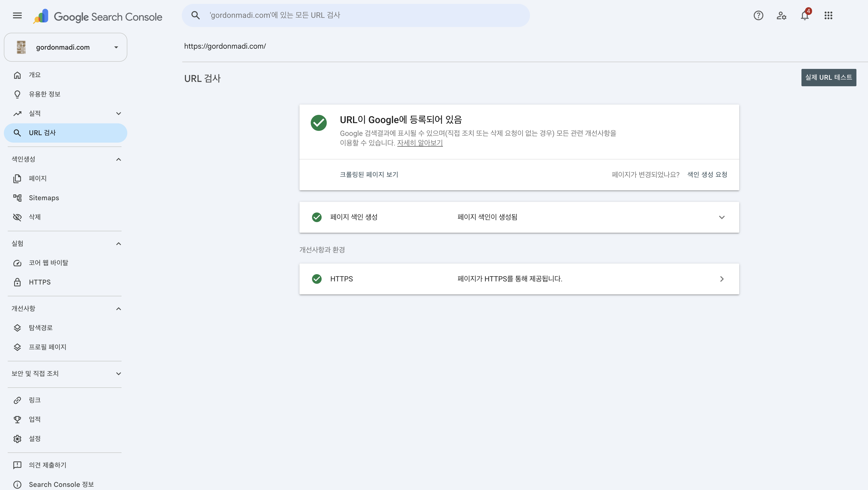Expand the 페이지 색인 생성 details chevron
The width and height of the screenshot is (868, 490).
point(722,217)
